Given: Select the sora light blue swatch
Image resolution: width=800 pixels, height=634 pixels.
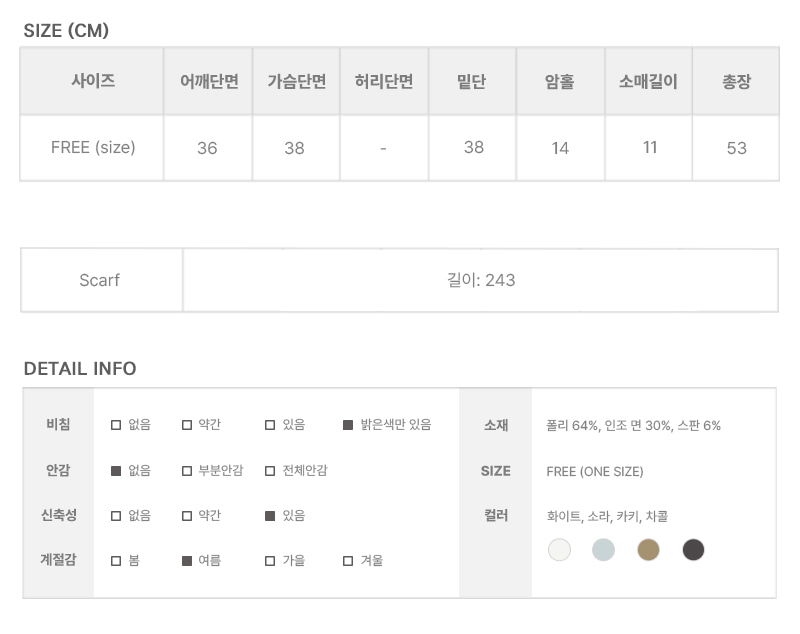Looking at the screenshot, I should click(x=603, y=549).
